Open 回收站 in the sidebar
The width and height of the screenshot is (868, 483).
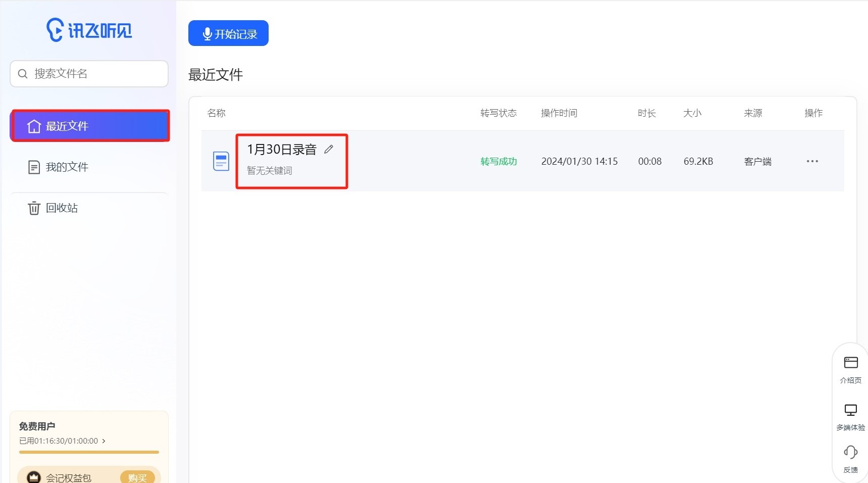click(x=62, y=208)
